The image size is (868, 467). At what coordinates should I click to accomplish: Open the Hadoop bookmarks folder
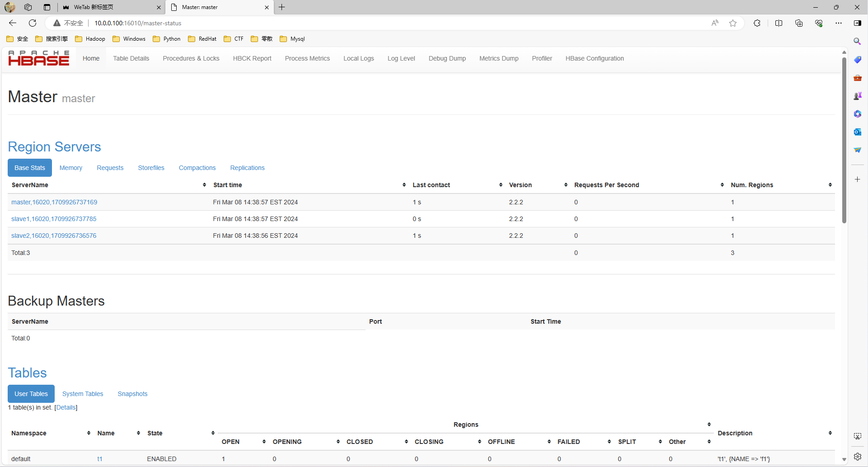click(x=90, y=39)
